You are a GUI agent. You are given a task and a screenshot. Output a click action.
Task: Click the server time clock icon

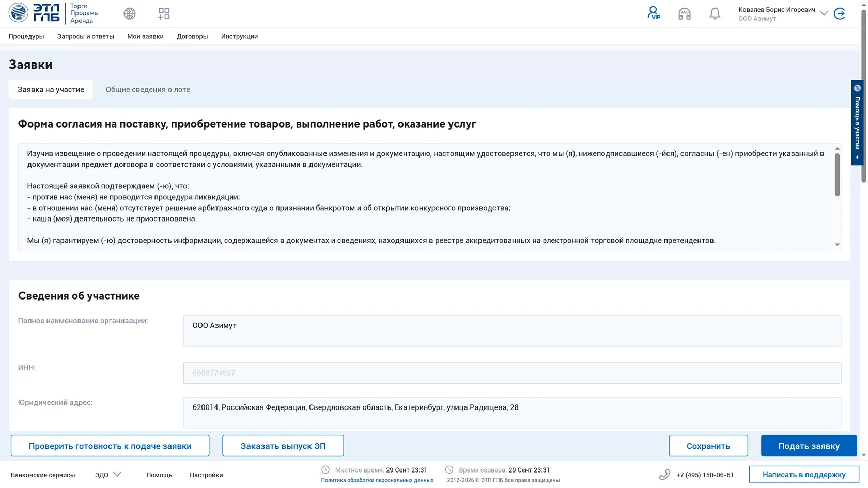pyautogui.click(x=450, y=470)
